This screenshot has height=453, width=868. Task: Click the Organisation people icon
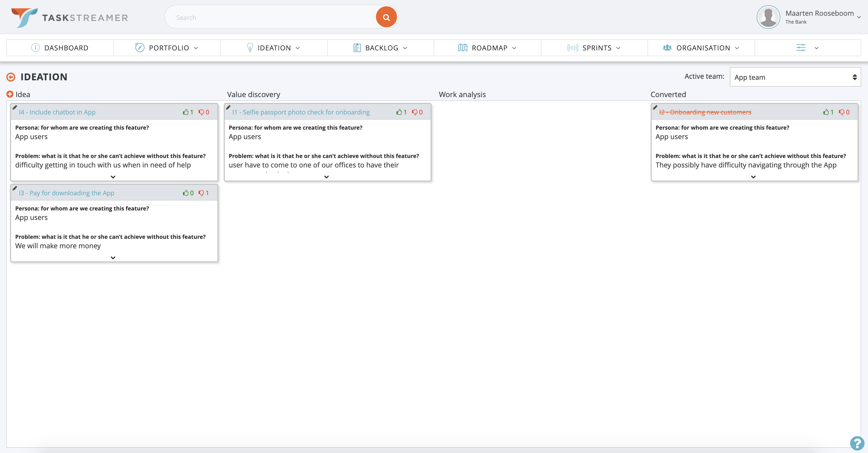pyautogui.click(x=667, y=47)
